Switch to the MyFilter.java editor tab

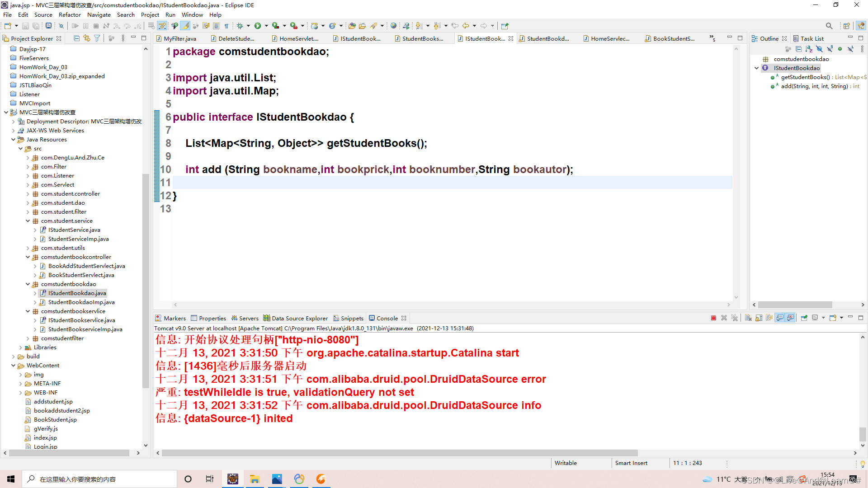coord(179,38)
